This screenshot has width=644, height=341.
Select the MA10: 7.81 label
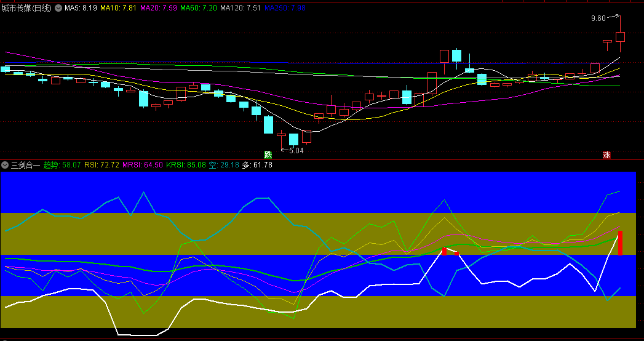[118, 8]
